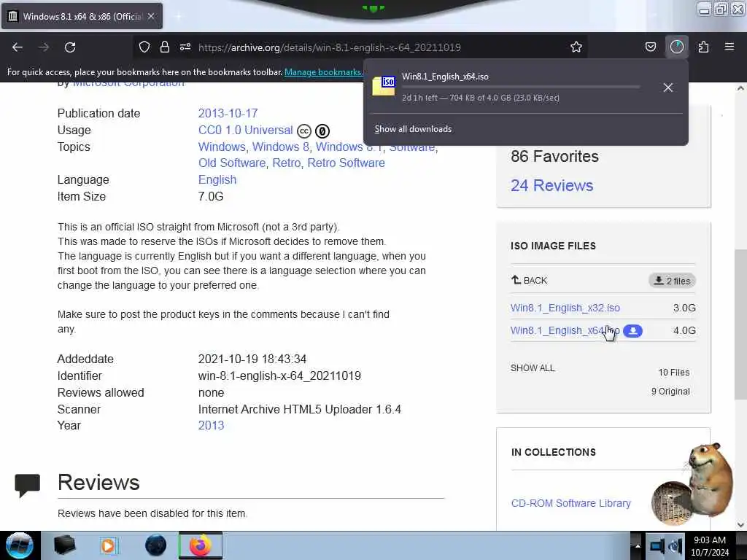Image resolution: width=747 pixels, height=560 pixels.
Task: Open the year 2013 link
Action: click(x=211, y=425)
